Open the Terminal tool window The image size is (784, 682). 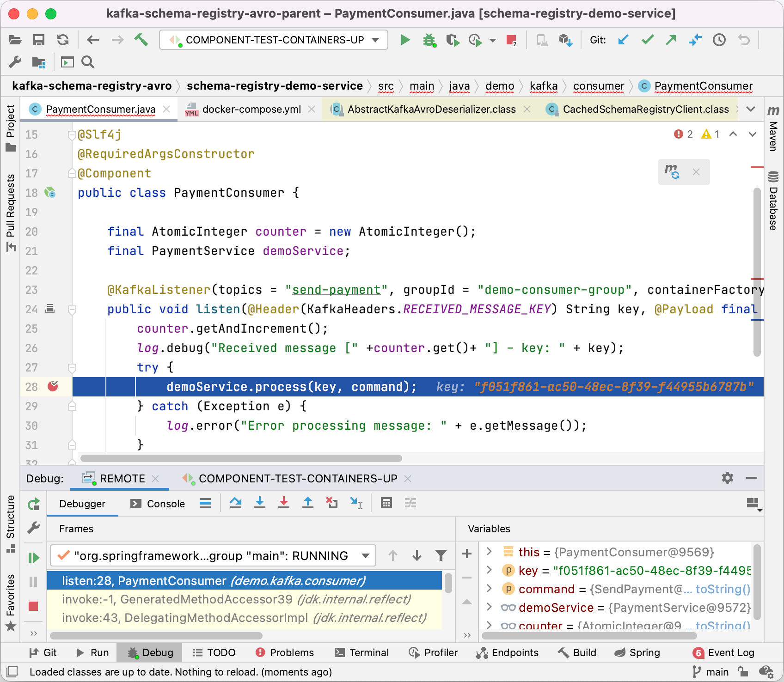(x=361, y=652)
